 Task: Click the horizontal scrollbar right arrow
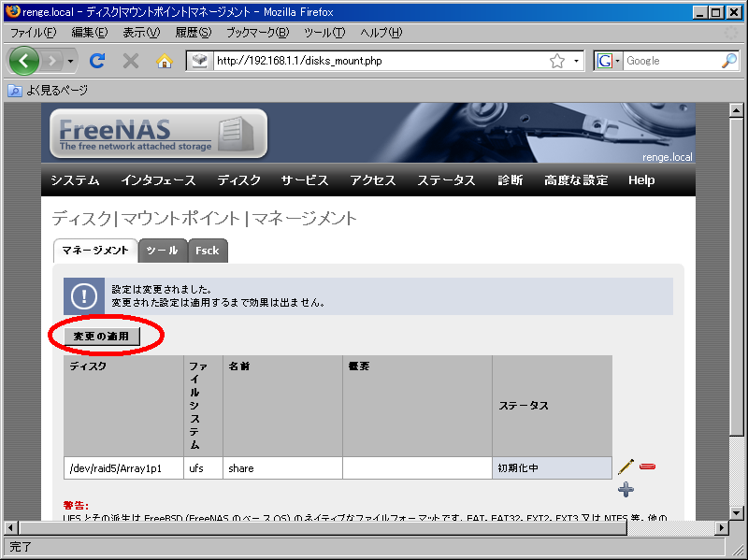[x=722, y=528]
